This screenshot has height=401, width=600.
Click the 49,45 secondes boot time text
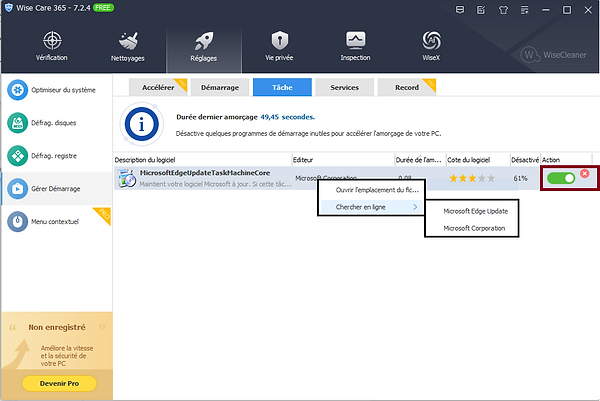tap(287, 117)
